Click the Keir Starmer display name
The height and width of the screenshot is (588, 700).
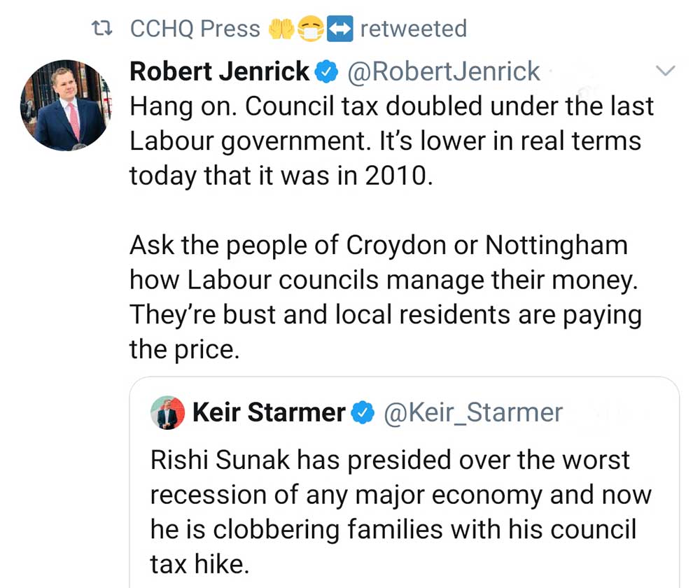pos(268,413)
